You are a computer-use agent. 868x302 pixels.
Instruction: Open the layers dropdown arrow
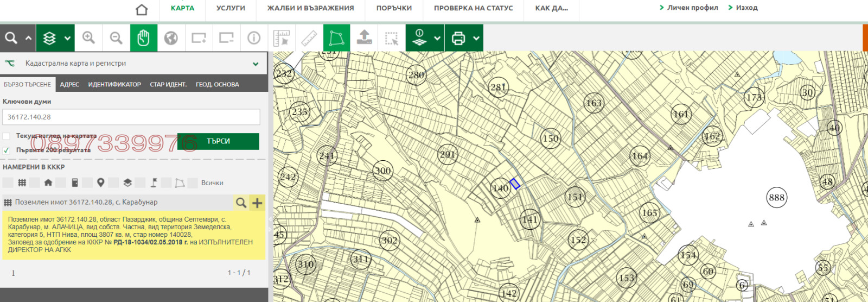click(x=67, y=38)
